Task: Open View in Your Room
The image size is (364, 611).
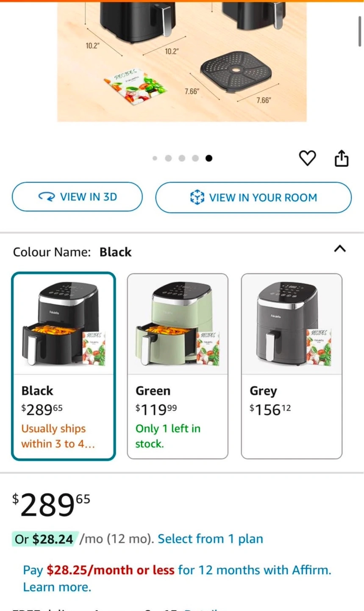Action: (x=253, y=197)
